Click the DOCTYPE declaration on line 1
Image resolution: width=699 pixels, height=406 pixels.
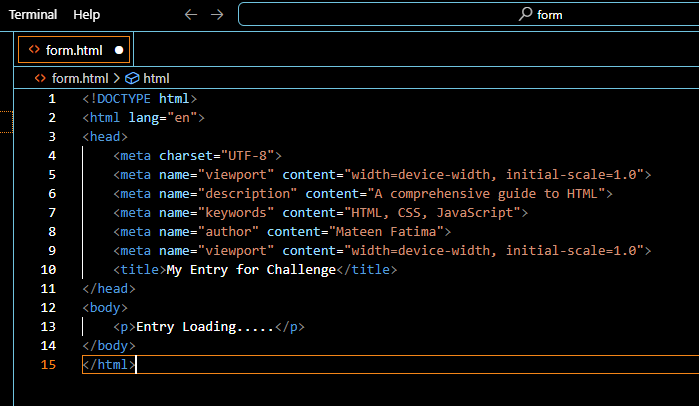click(x=140, y=98)
